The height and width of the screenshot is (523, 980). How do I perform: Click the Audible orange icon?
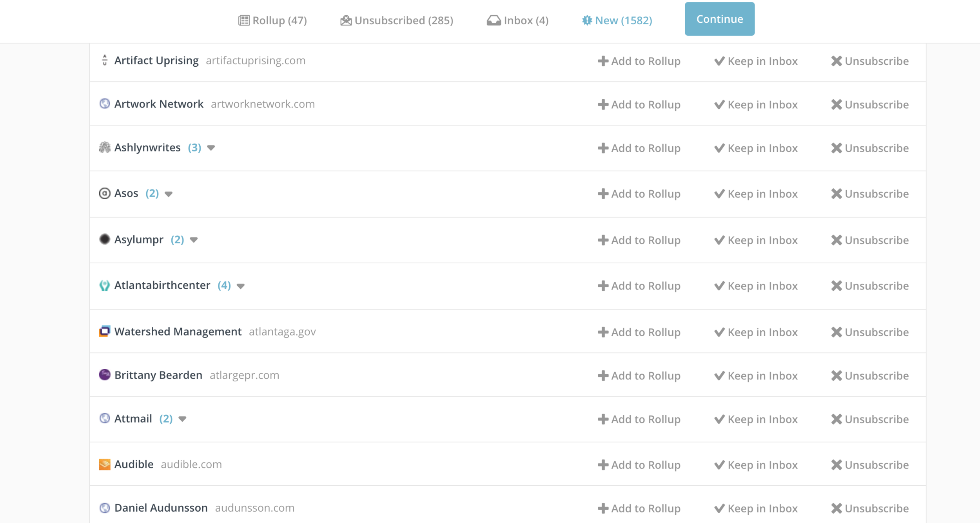tap(105, 465)
